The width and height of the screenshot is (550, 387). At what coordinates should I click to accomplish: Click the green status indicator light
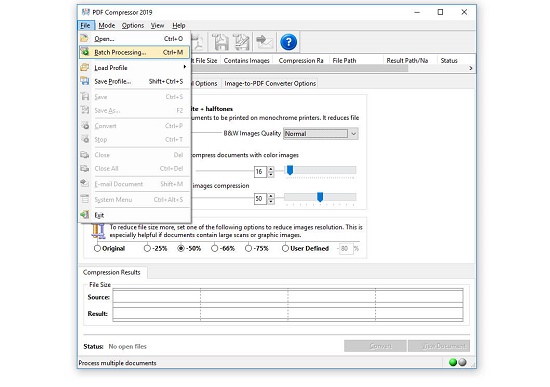tap(453, 362)
